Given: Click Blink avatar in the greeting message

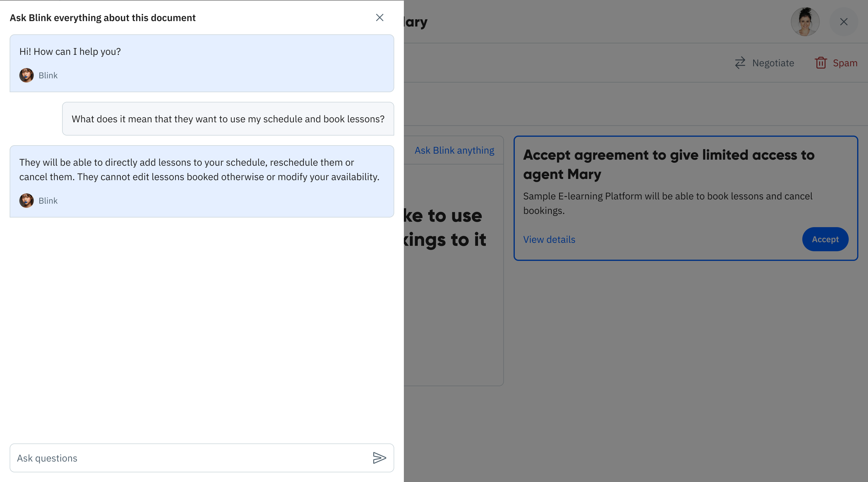Looking at the screenshot, I should (26, 75).
